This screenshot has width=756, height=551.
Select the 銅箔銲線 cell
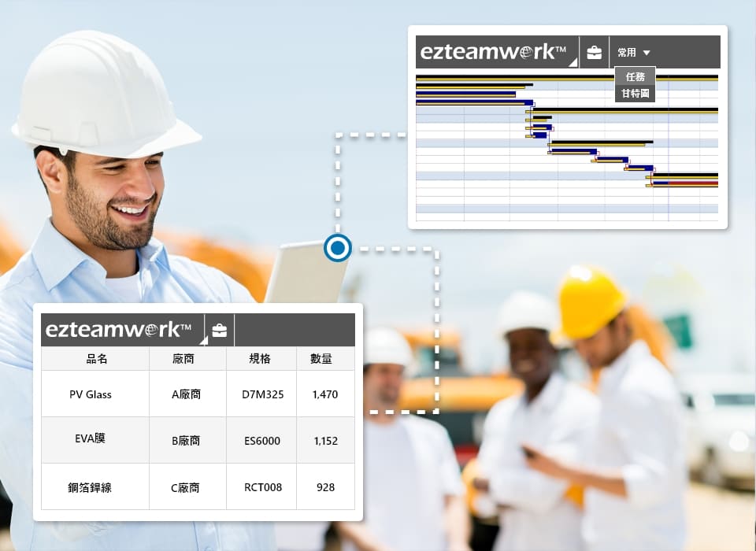(x=95, y=486)
